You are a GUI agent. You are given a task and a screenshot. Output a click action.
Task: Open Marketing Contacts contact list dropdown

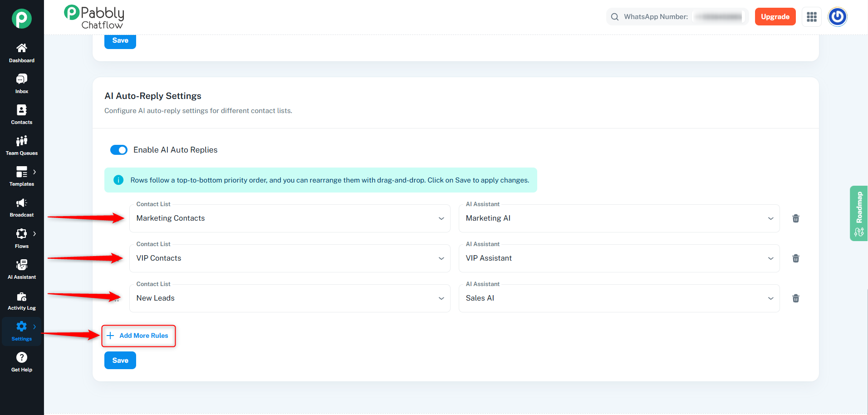click(x=289, y=218)
